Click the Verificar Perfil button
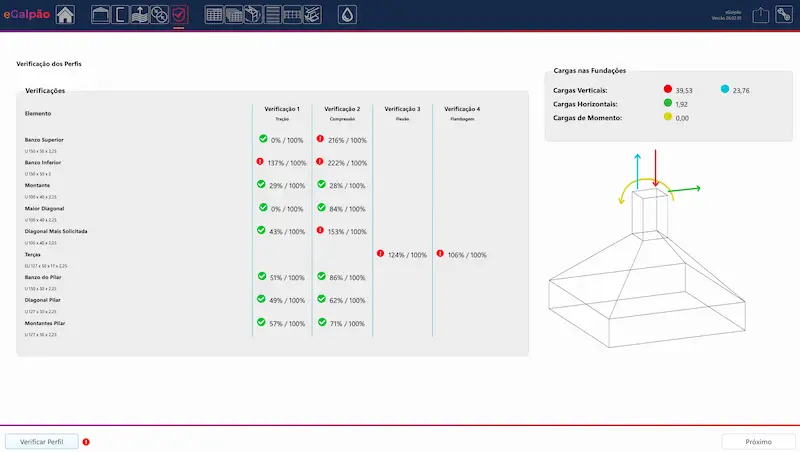Screen dimensions: 800x452 pos(41,441)
